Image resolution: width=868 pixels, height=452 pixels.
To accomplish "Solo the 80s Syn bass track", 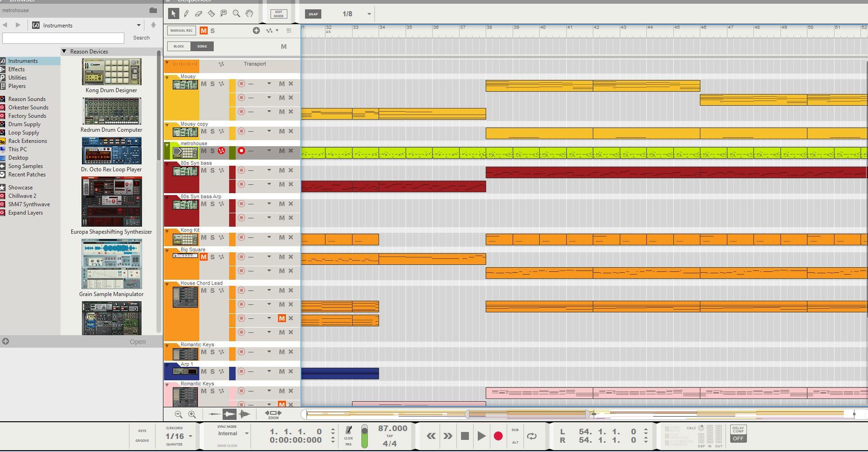I will [212, 170].
